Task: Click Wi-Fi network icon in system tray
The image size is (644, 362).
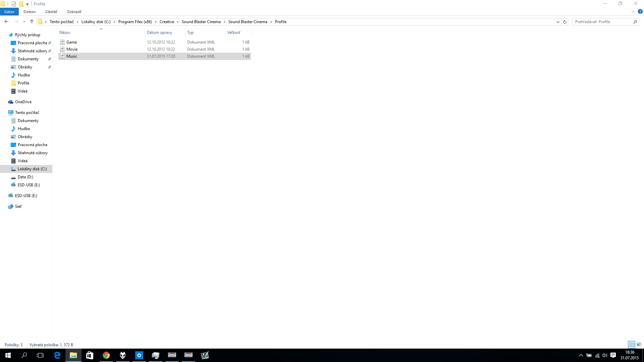Action: (x=597, y=355)
